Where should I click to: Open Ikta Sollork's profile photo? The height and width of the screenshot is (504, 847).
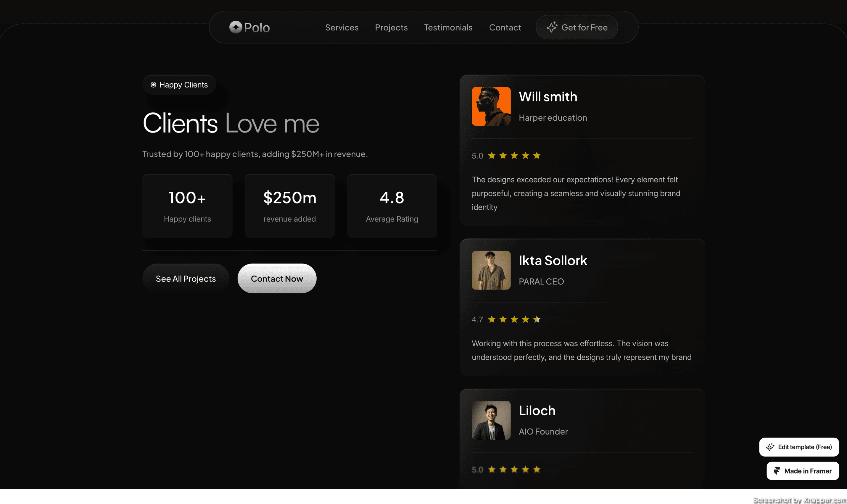491,270
